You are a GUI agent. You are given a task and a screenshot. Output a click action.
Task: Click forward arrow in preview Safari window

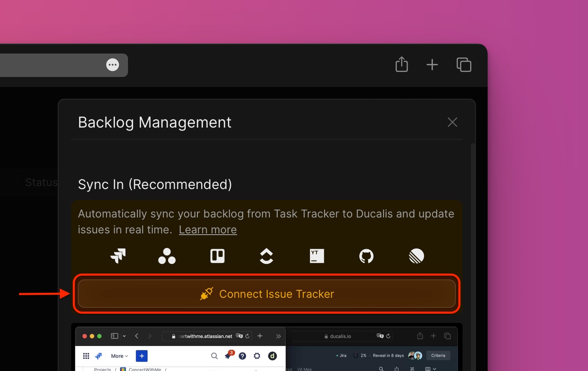click(x=150, y=336)
